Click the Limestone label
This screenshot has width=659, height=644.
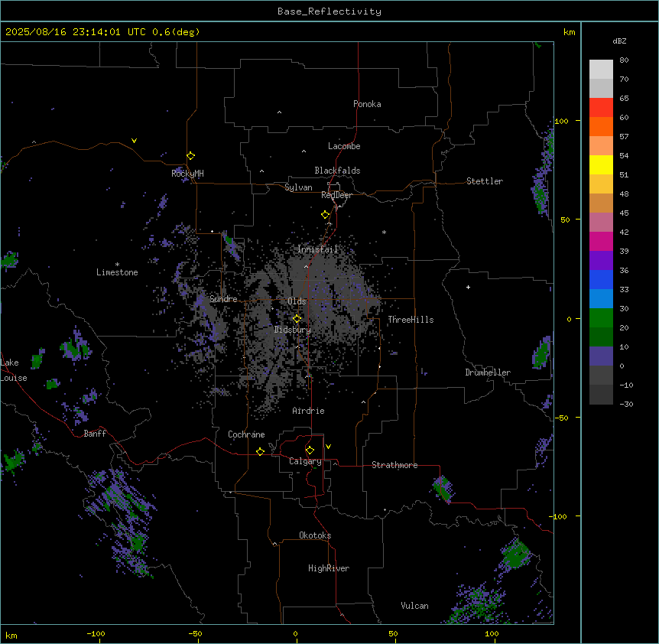117,272
